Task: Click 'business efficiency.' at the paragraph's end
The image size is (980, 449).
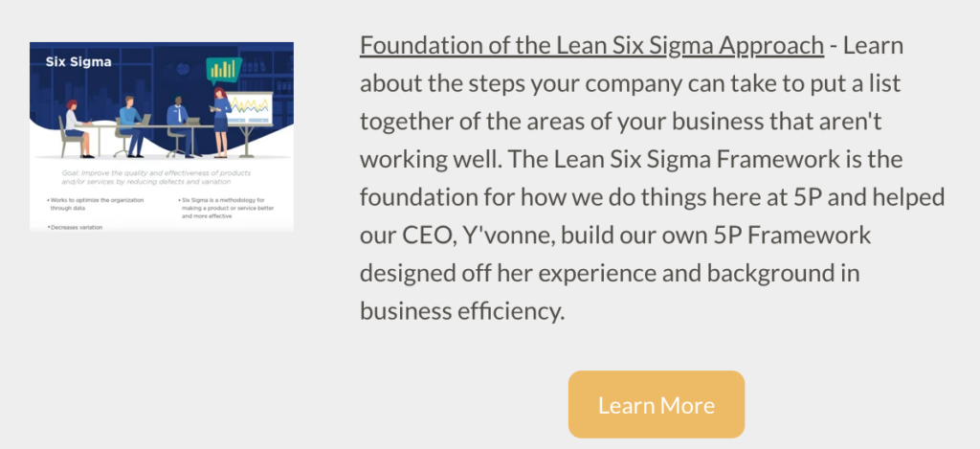Action: pyautogui.click(x=462, y=311)
